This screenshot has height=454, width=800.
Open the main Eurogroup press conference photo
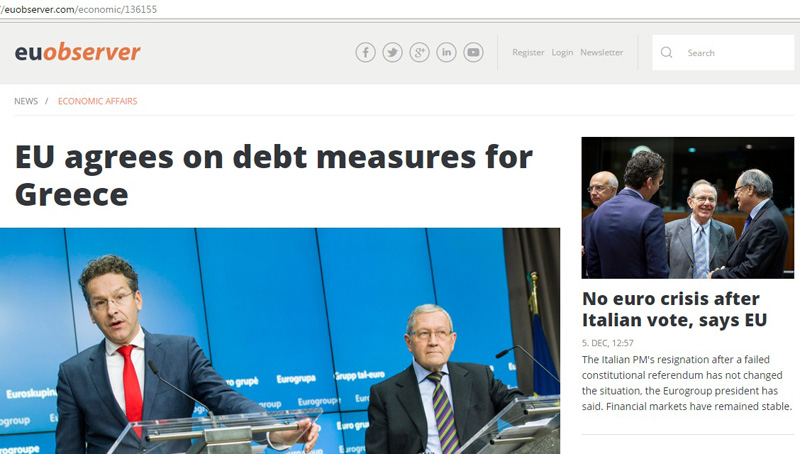click(x=280, y=340)
